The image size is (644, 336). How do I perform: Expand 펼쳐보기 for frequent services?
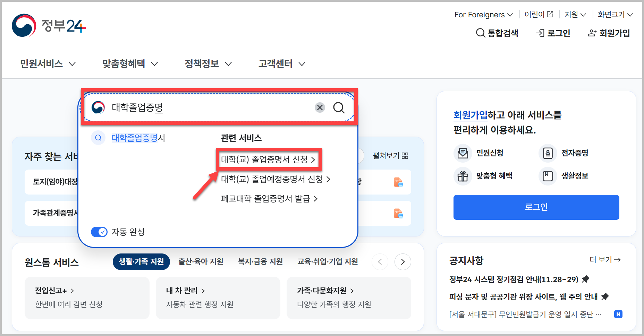coord(390,156)
